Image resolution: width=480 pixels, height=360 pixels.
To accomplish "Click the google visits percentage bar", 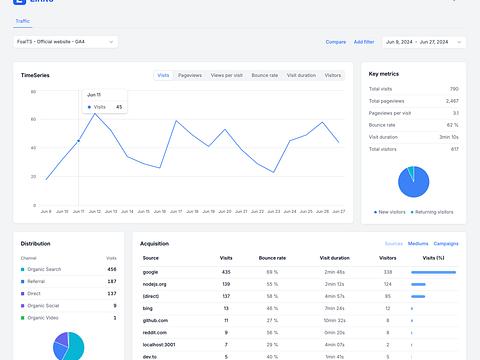I will tap(433, 272).
